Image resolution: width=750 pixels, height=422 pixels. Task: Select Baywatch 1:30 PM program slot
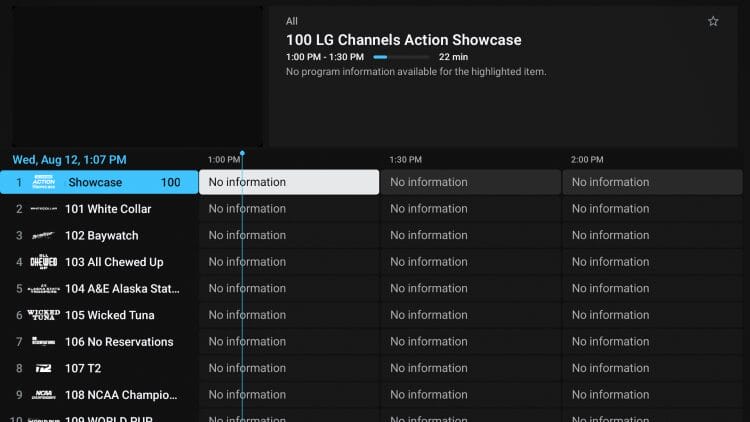click(471, 235)
